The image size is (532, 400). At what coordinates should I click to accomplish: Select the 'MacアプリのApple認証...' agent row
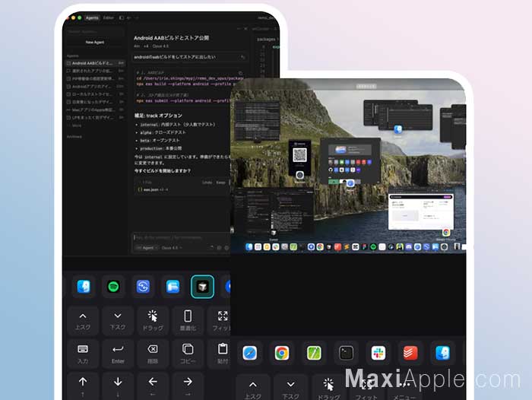[95, 110]
